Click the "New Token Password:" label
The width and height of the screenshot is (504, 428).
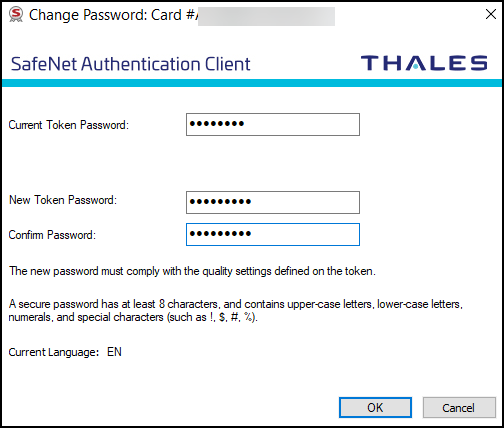(63, 200)
